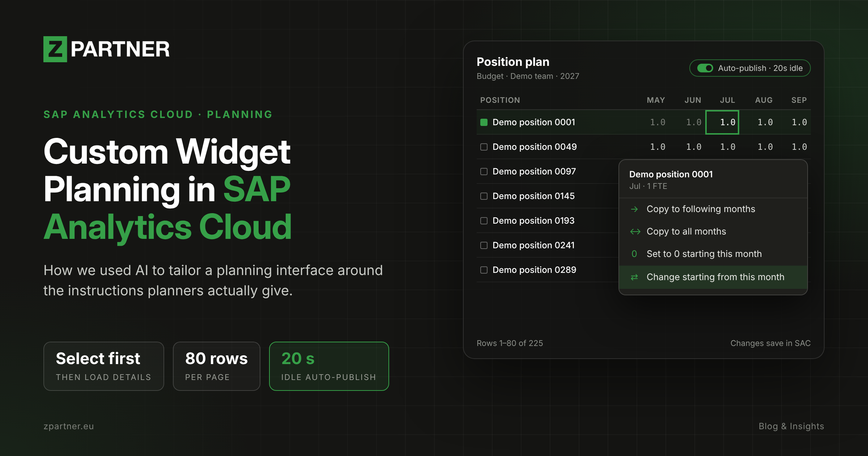Screen dimensions: 868x456
Task: Click the Changes save in SAC text
Action: pos(770,343)
